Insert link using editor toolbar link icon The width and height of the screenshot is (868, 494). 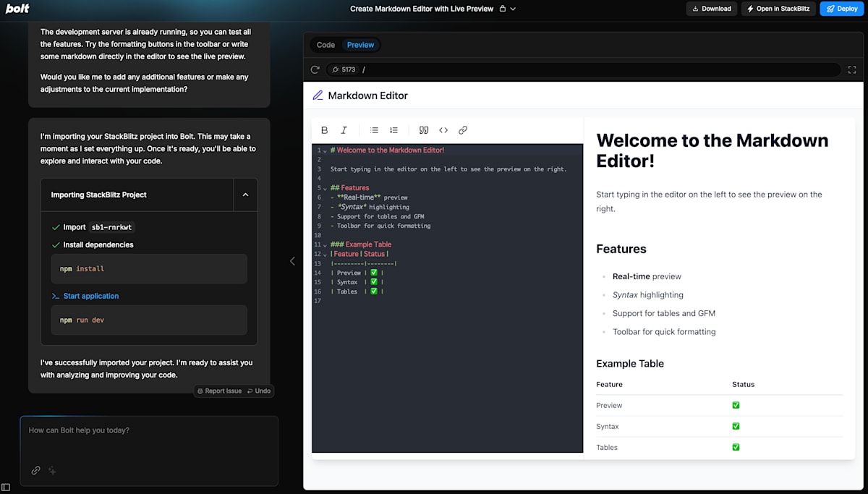coord(463,130)
